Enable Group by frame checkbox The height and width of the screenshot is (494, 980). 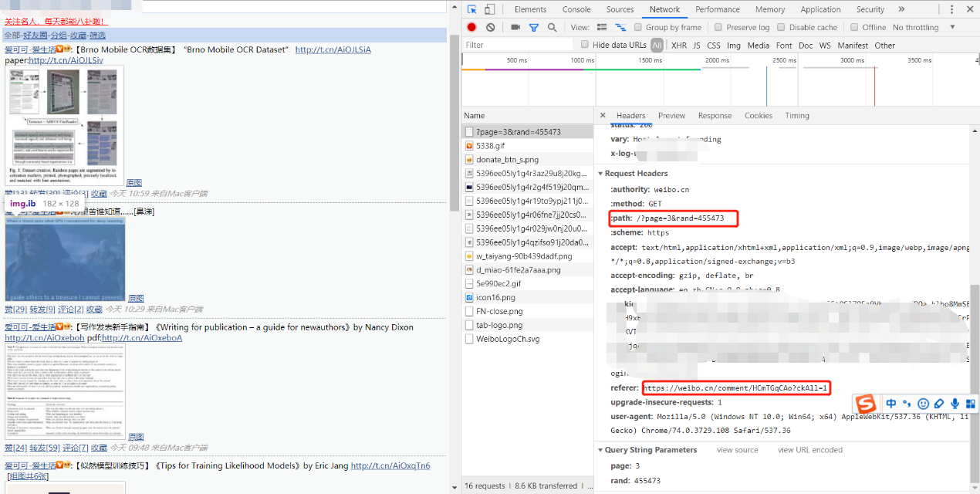[x=637, y=27]
